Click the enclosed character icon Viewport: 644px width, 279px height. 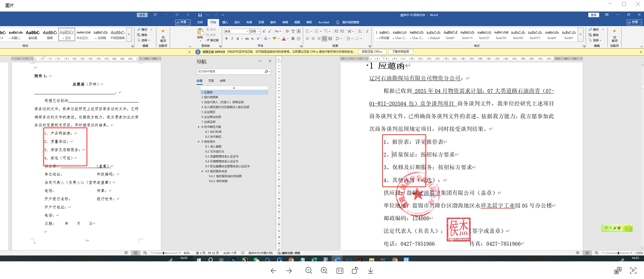click(x=299, y=38)
